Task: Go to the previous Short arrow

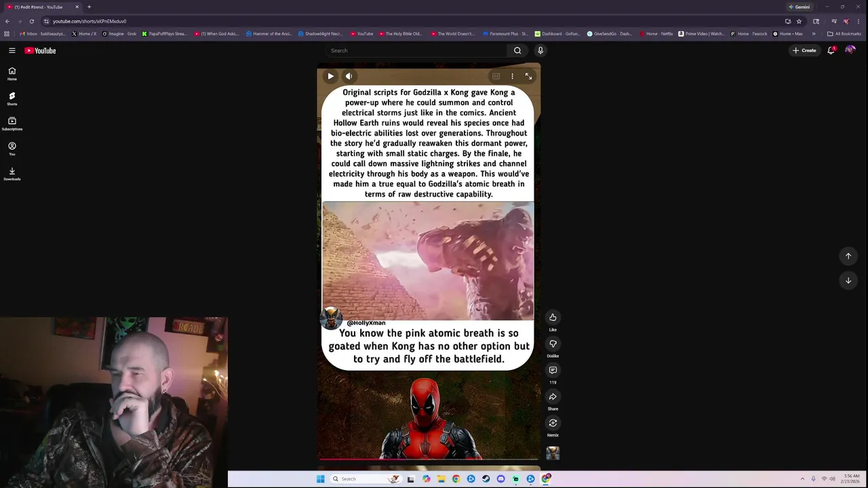Action: click(x=848, y=256)
